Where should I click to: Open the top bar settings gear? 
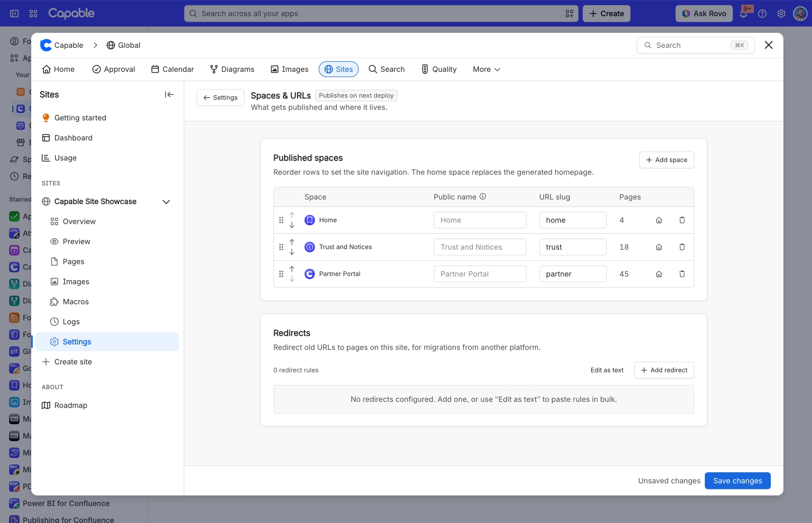(x=781, y=13)
